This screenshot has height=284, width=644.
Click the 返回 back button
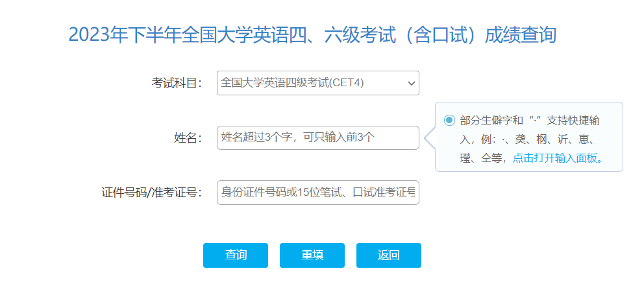[x=388, y=255]
